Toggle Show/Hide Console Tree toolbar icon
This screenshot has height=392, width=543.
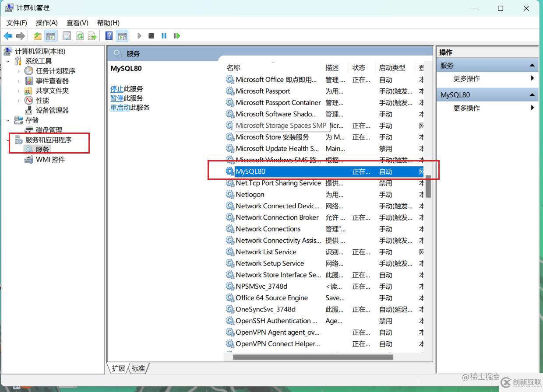click(51, 36)
